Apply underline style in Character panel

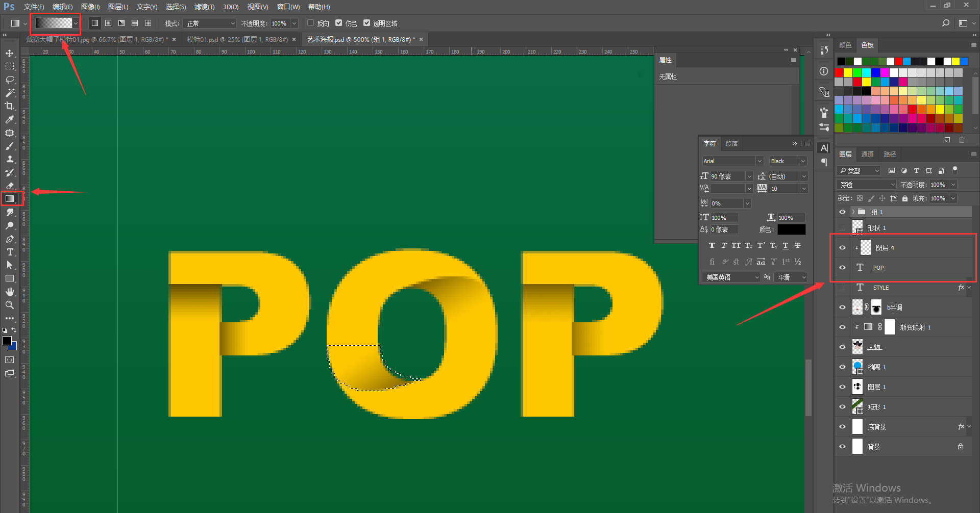pos(786,246)
